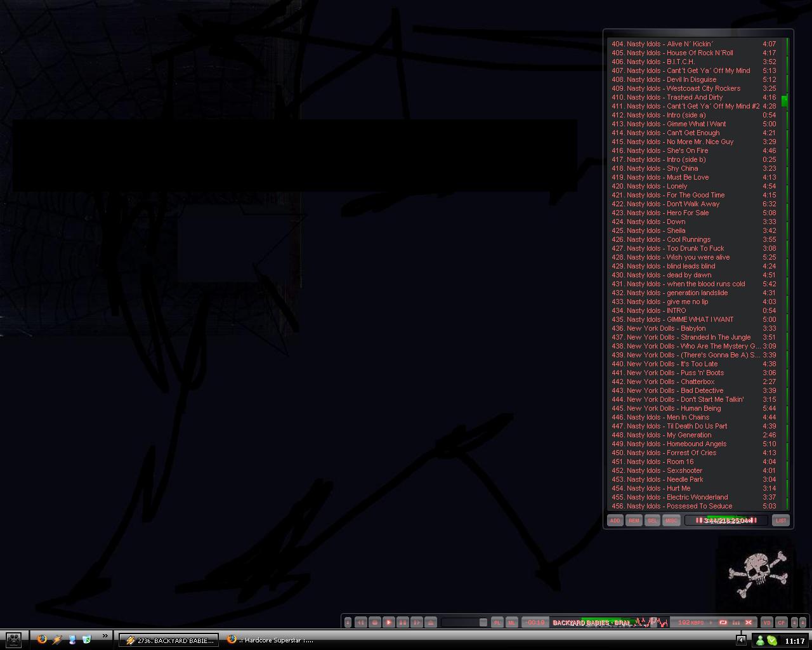This screenshot has width=812, height=650.
Task: Toggle the VD video button
Action: point(767,623)
